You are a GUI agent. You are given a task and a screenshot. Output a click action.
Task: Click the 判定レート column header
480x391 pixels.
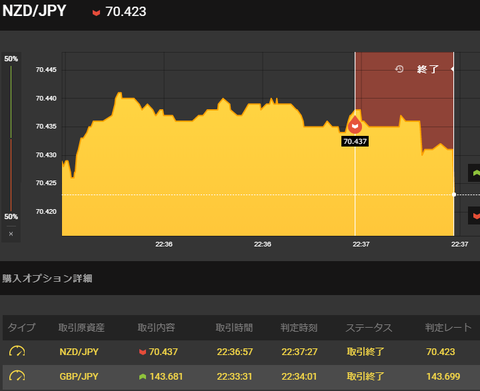click(x=448, y=328)
